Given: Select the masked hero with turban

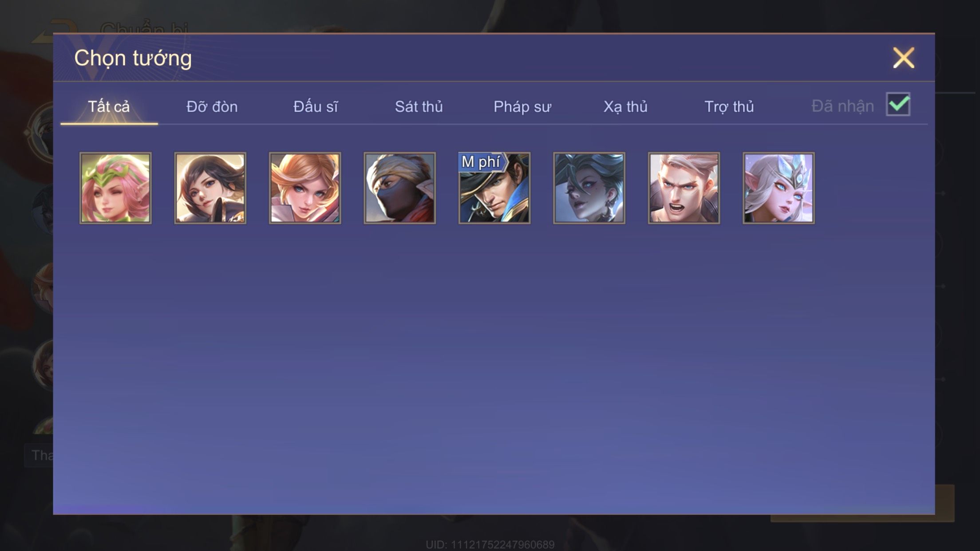Looking at the screenshot, I should [399, 188].
